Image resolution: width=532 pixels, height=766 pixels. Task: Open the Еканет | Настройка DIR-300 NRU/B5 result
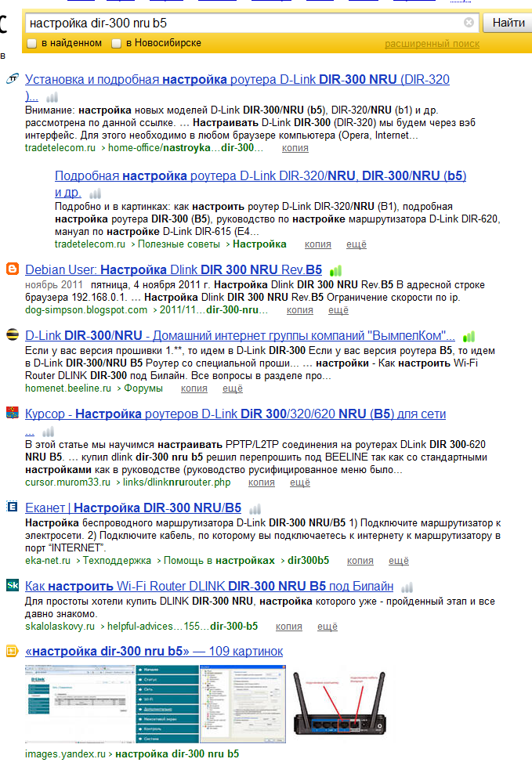[133, 508]
